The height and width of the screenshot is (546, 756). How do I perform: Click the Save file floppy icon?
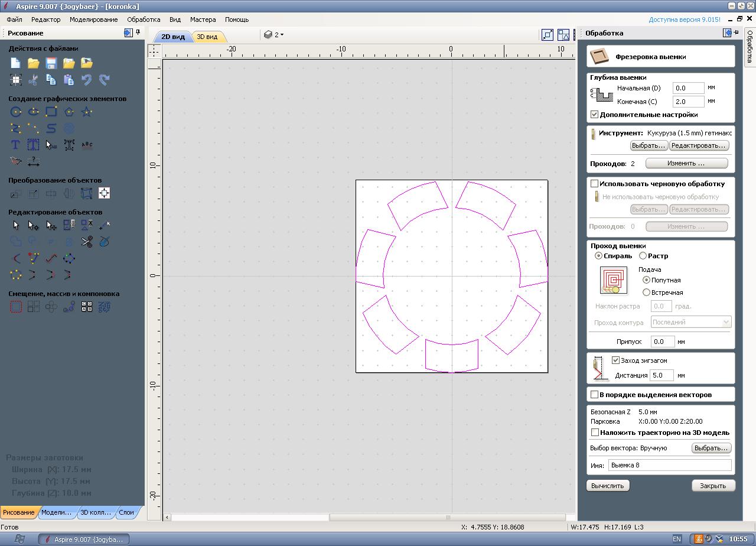(51, 63)
